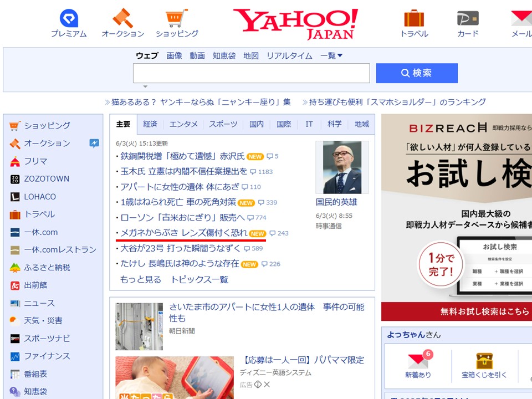Open headline 鉄鋼関税増「極めて遺憾」赤沢氏

tap(182, 156)
